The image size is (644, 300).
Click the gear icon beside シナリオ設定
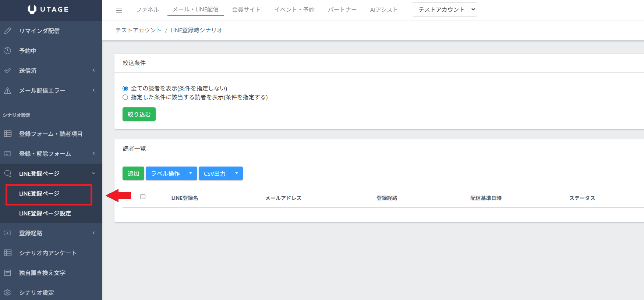(x=8, y=293)
